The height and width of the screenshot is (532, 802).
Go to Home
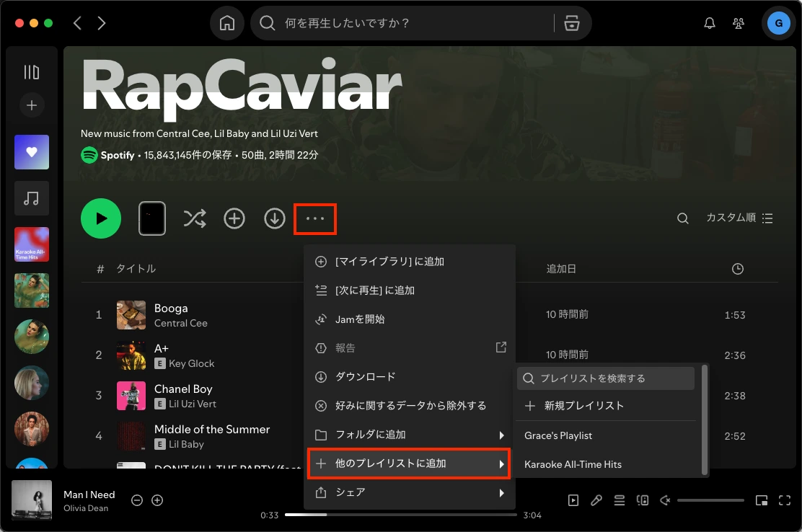coord(226,22)
